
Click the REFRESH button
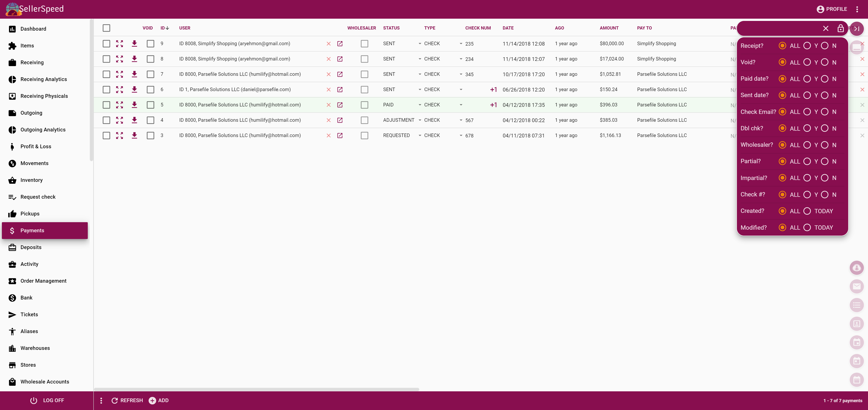(127, 400)
